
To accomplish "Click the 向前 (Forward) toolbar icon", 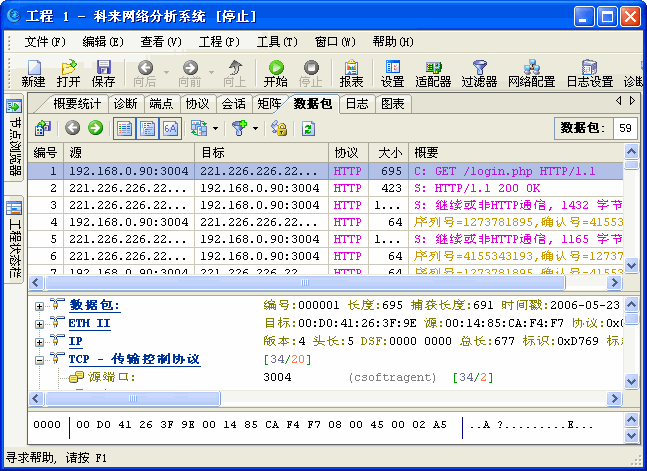I will [x=190, y=73].
